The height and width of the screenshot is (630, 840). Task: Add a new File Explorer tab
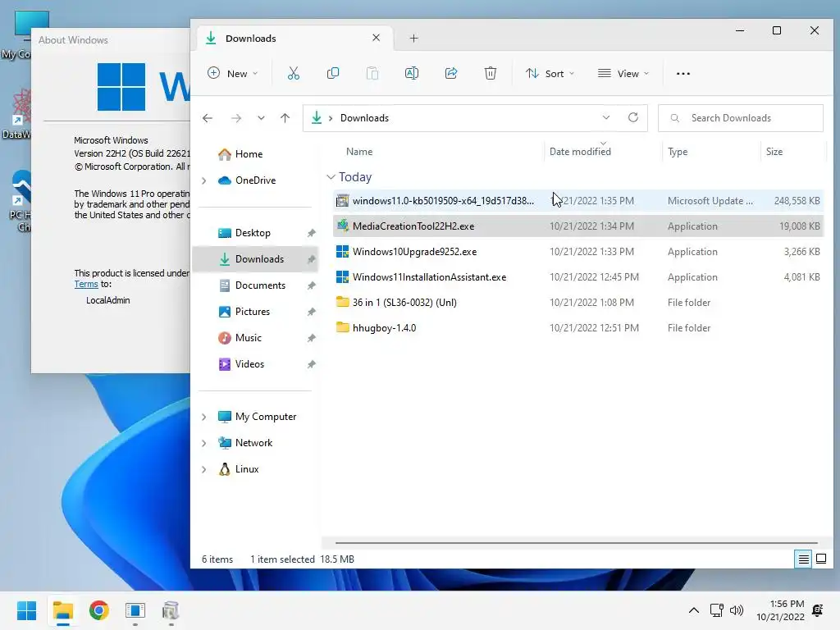413,38
